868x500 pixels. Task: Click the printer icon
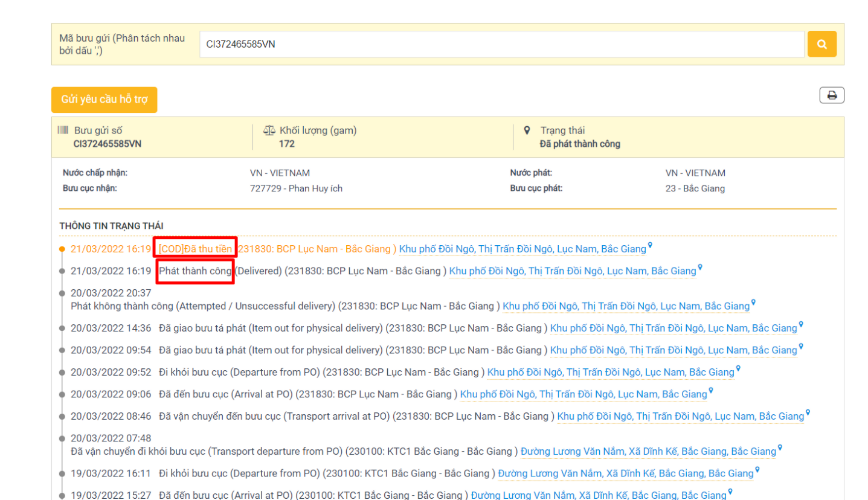tap(831, 95)
